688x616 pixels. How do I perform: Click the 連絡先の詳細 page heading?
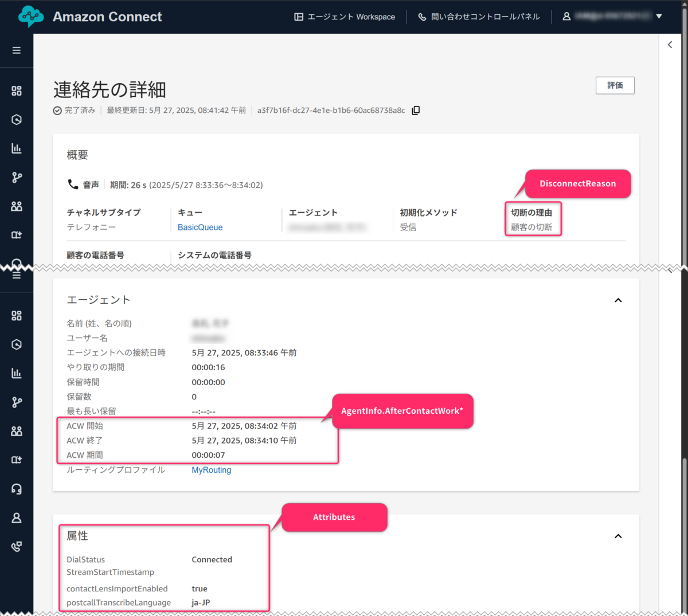pyautogui.click(x=110, y=90)
